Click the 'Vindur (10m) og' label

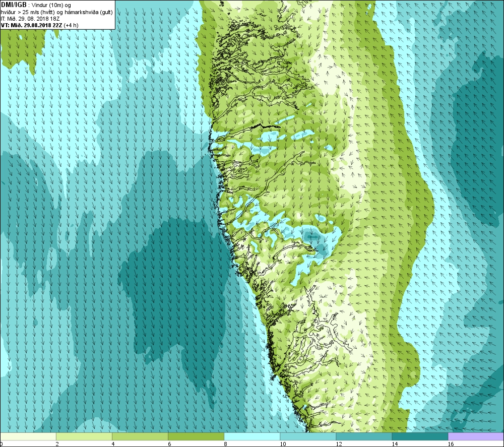click(51, 6)
